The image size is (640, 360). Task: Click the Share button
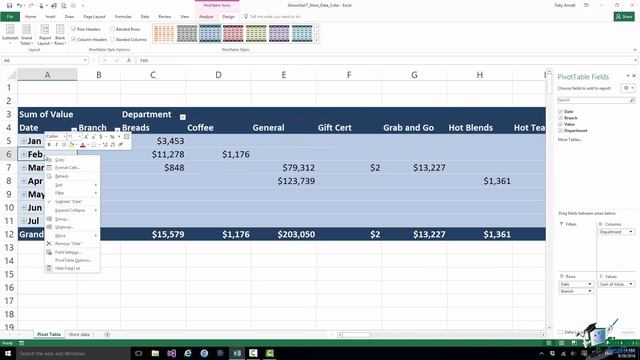(x=624, y=17)
